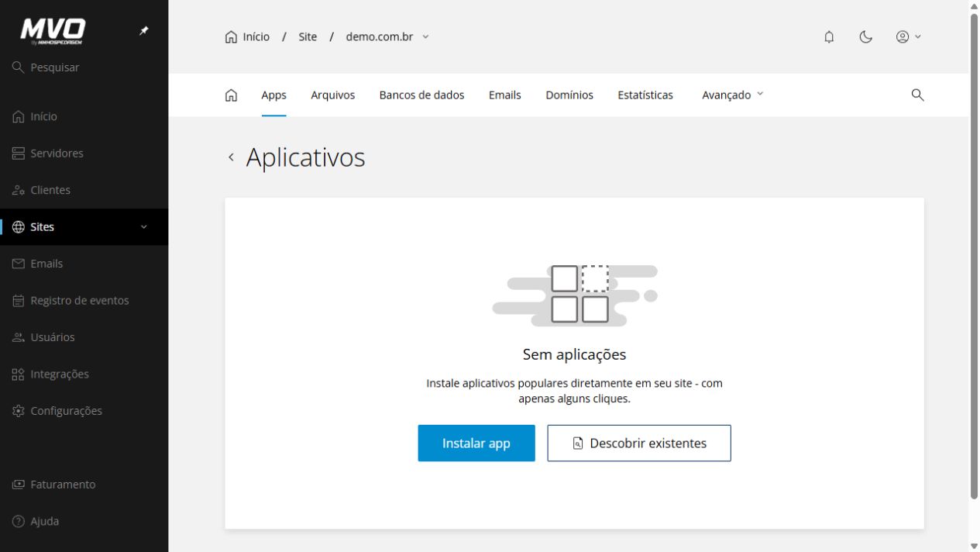Switch to the Emails tab
Screen dimensions: 980x552
[x=505, y=95]
